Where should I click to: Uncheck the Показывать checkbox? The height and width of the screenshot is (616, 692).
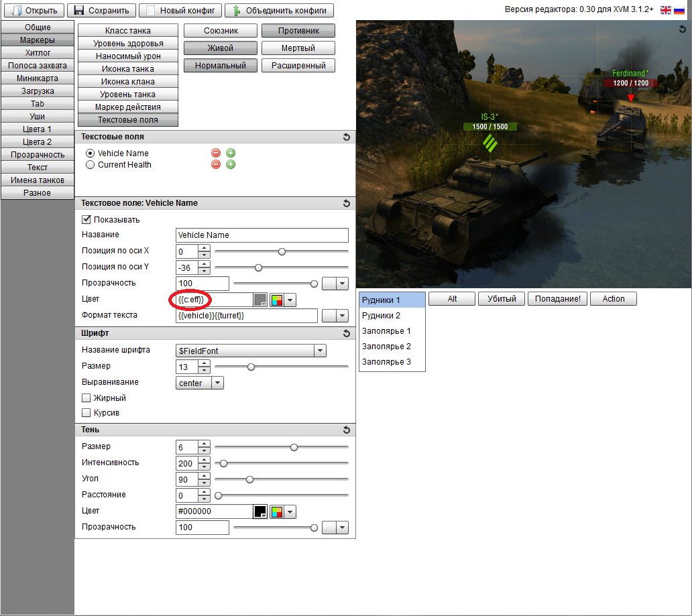[86, 219]
